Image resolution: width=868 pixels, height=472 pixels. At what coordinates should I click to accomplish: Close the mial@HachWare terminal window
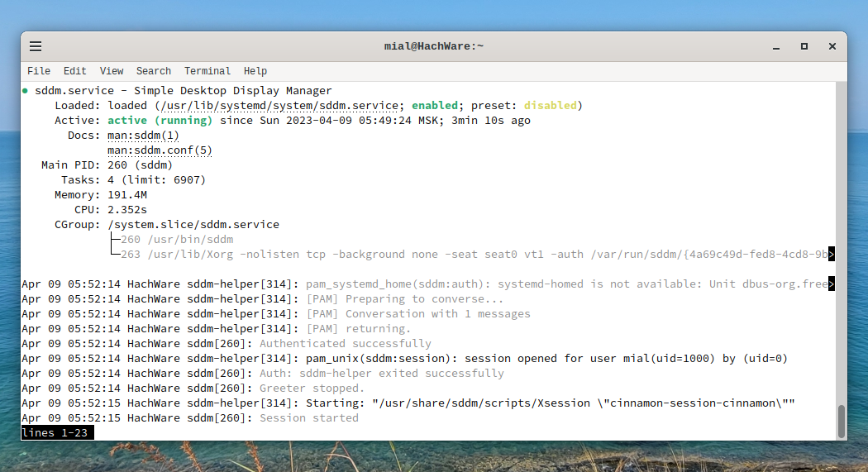point(832,46)
